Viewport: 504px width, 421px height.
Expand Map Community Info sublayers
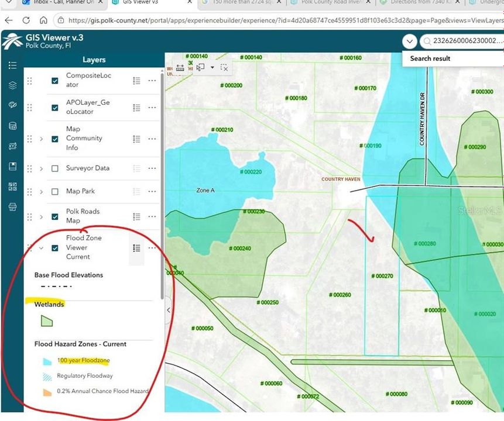click(x=42, y=139)
